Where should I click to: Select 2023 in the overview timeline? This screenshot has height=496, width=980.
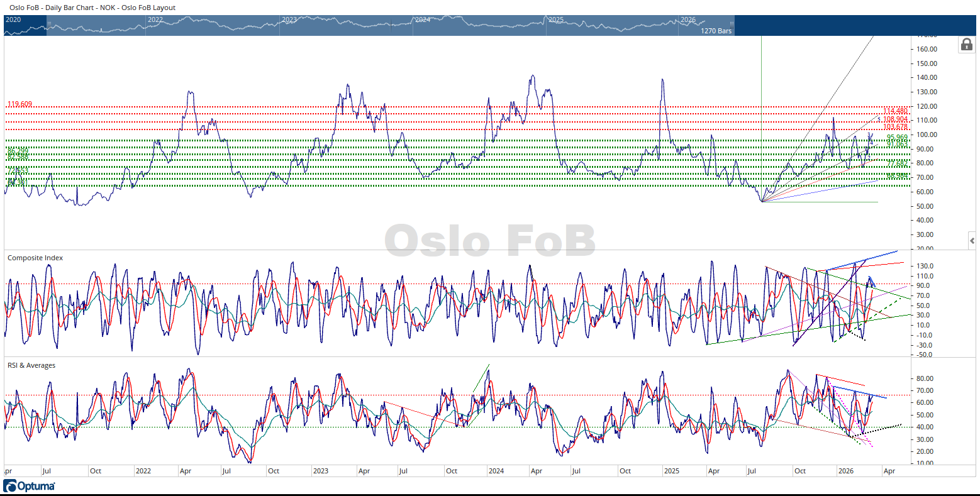[x=289, y=19]
